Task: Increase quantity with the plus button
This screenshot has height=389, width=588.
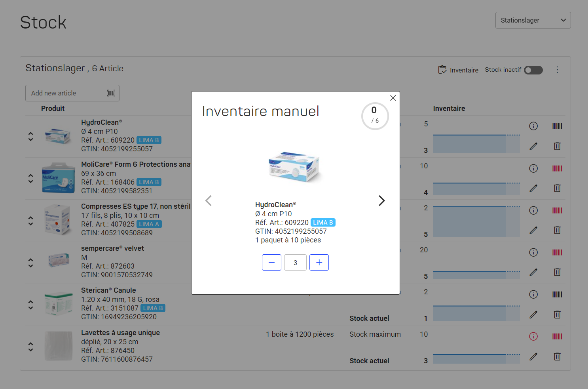Action: [319, 262]
